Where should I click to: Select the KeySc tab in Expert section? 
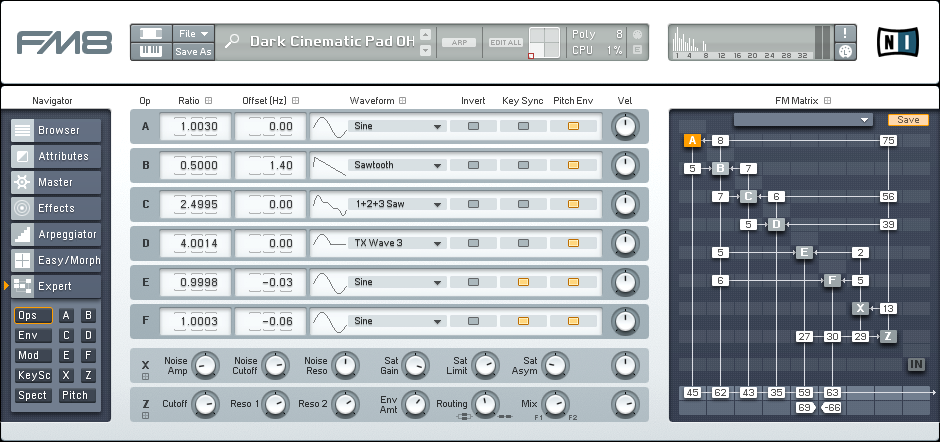coord(34,375)
